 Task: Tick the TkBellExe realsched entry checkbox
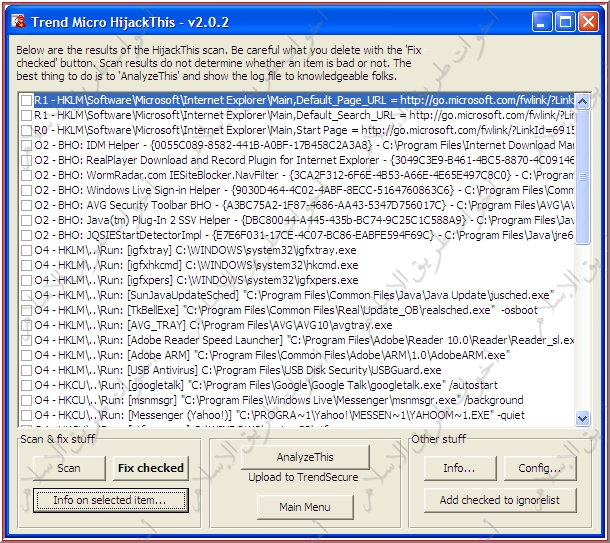click(x=26, y=310)
